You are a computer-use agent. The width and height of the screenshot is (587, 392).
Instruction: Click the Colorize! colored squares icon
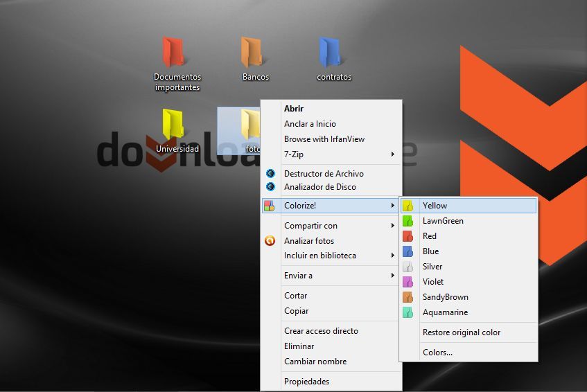[x=269, y=206]
